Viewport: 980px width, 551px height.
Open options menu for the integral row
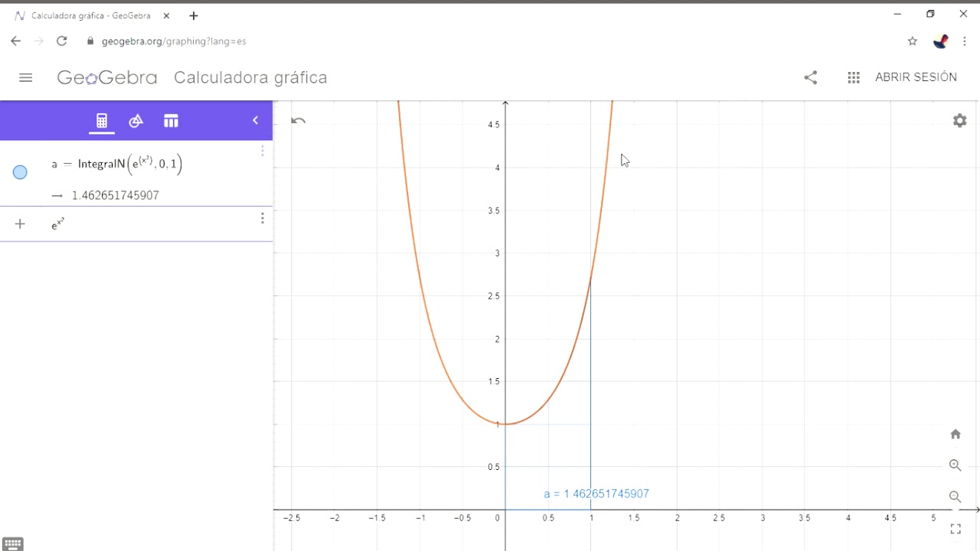point(263,151)
